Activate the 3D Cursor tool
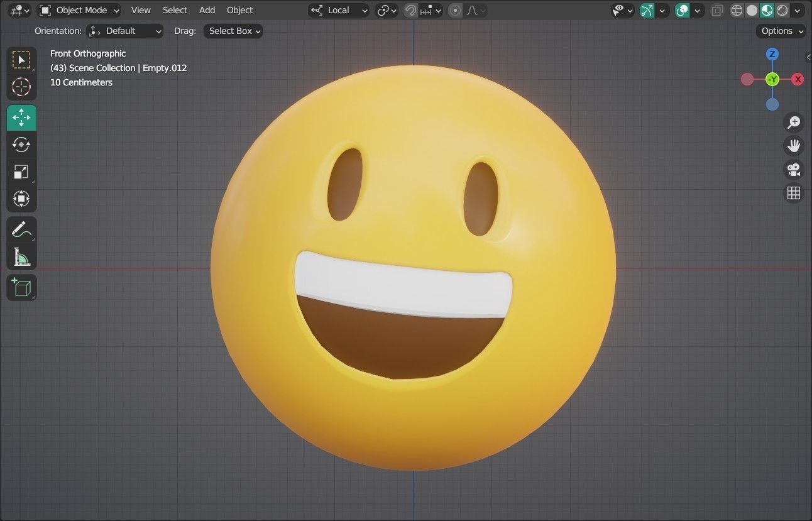The image size is (812, 521). pos(21,87)
